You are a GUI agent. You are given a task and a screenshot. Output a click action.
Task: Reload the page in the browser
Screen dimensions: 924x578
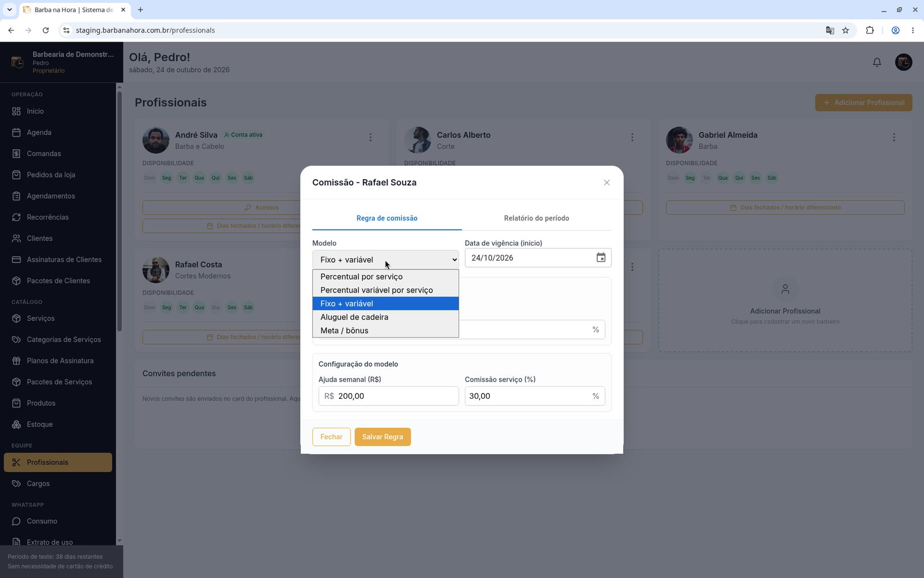pyautogui.click(x=46, y=30)
